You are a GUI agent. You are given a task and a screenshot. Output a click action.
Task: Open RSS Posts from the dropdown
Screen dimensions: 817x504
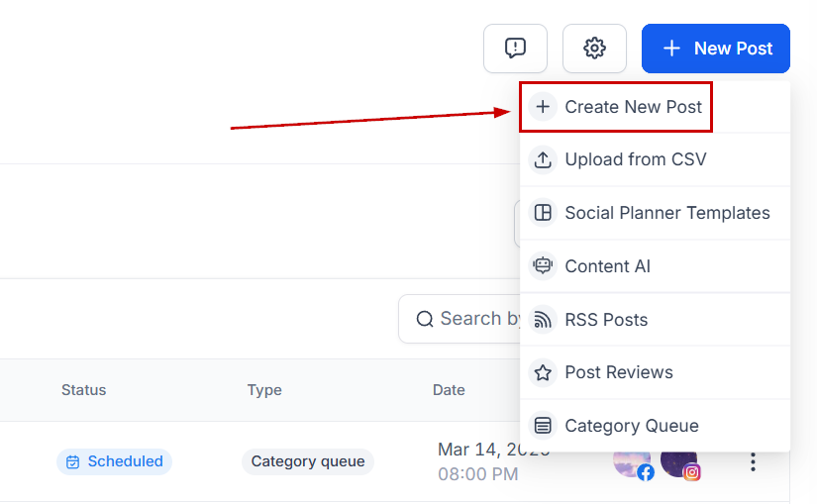(x=606, y=320)
